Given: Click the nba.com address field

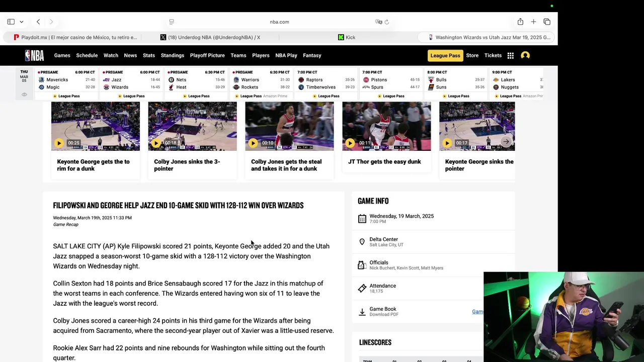Looking at the screenshot, I should tap(279, 22).
